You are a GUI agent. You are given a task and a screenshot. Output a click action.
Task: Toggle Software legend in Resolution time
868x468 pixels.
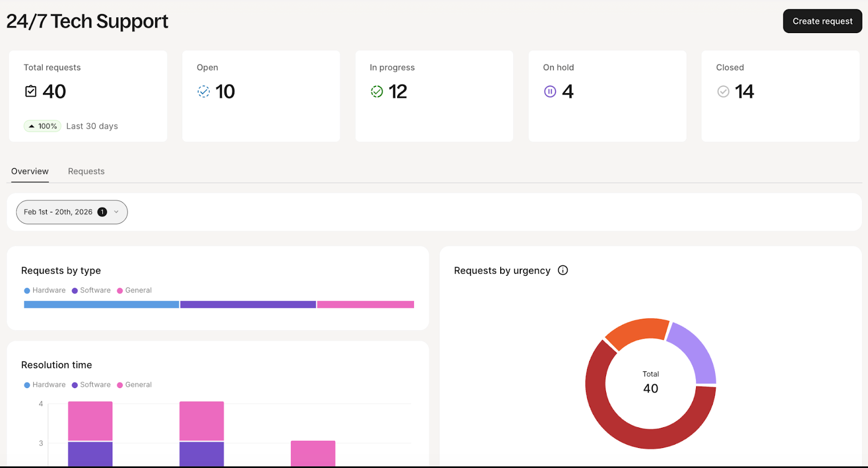tap(91, 385)
